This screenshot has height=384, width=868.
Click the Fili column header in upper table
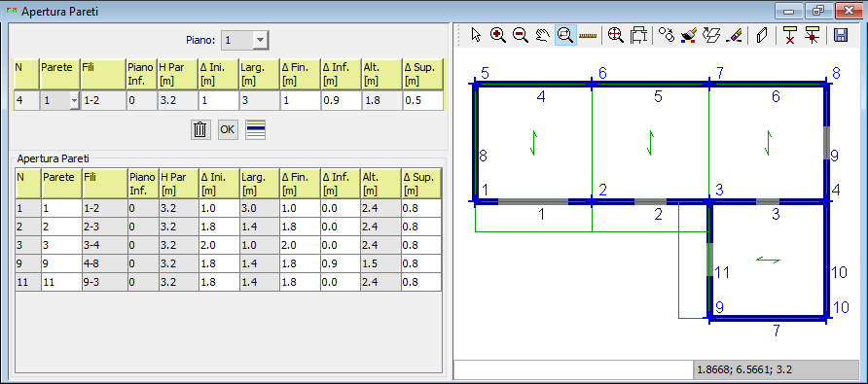(x=103, y=73)
